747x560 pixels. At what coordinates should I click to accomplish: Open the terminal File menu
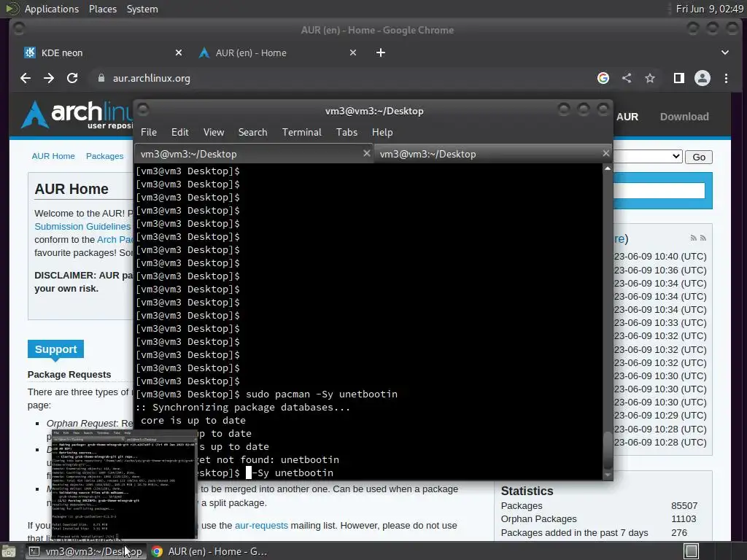(149, 133)
